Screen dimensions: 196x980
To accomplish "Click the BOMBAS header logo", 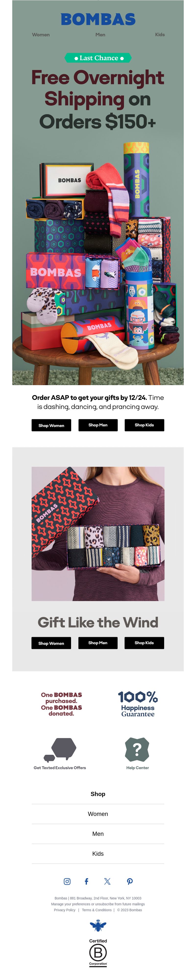I will [98, 19].
